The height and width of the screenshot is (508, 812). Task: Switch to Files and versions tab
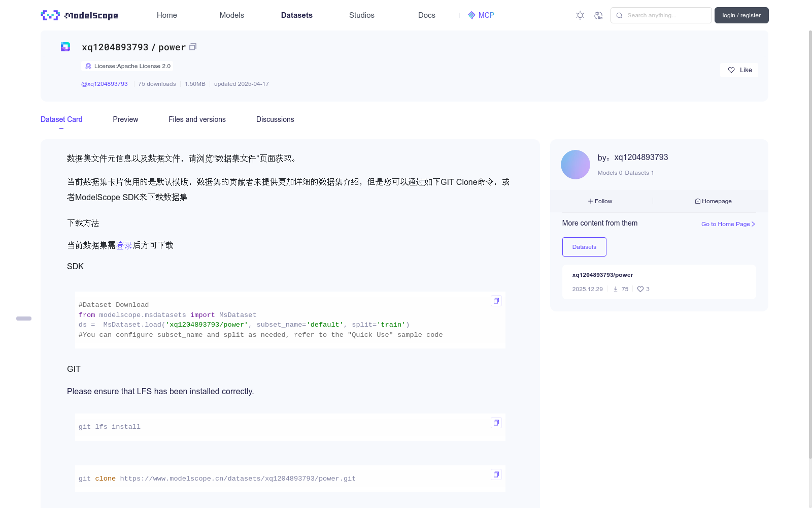(x=197, y=119)
